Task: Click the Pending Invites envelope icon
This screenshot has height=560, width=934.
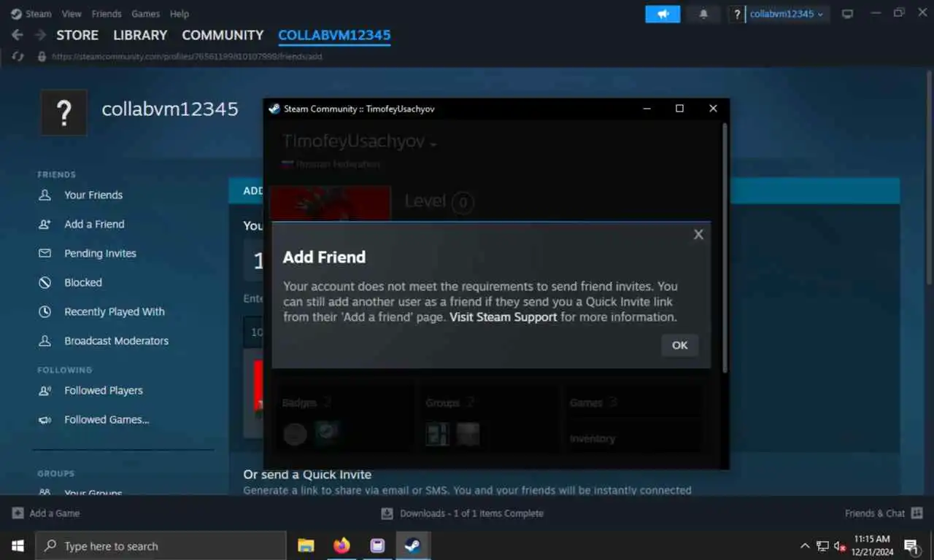Action: click(45, 253)
